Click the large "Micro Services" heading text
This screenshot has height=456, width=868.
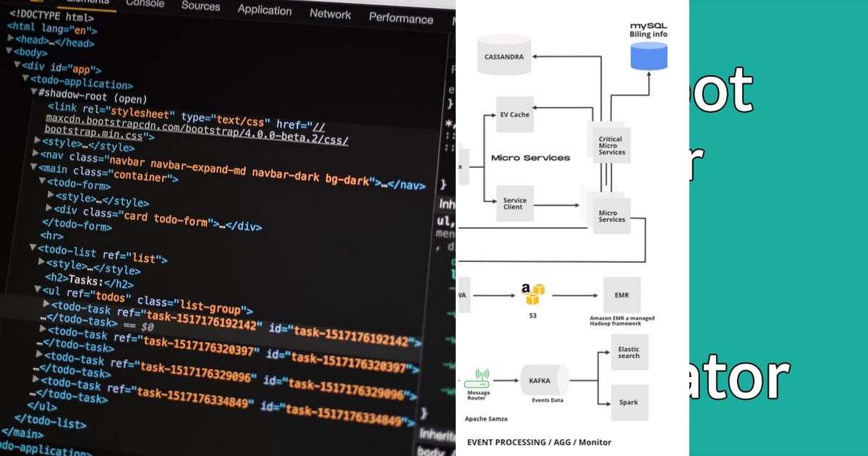pos(530,158)
